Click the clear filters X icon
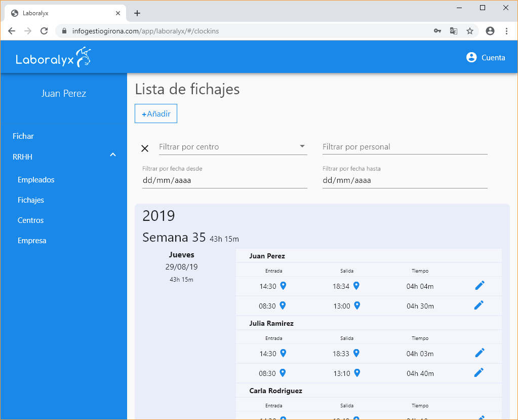Image resolution: width=518 pixels, height=420 pixels. pyautogui.click(x=145, y=148)
